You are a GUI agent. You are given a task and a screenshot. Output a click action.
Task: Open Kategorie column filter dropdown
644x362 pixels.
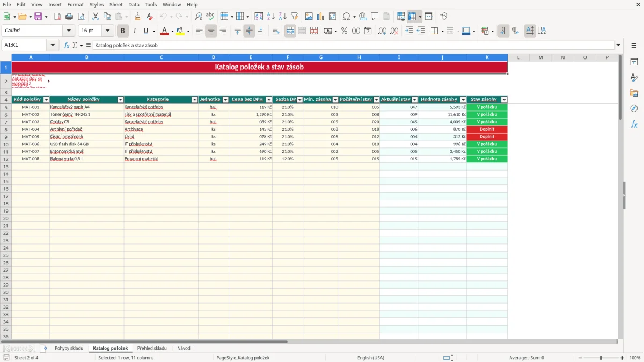pos(194,100)
